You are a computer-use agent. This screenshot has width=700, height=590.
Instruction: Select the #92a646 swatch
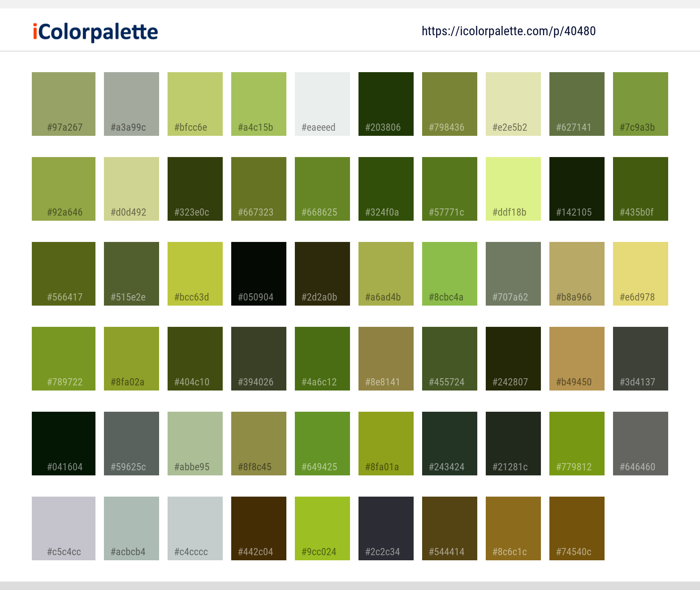coord(64,189)
